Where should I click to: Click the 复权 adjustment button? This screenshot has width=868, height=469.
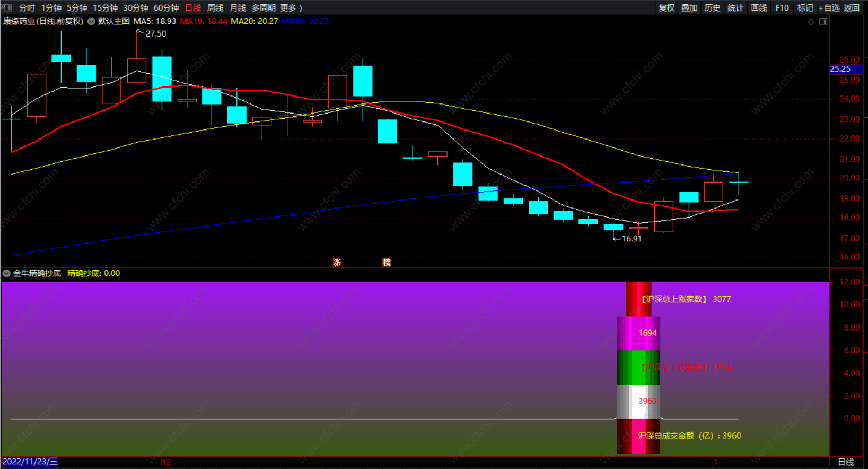(667, 8)
